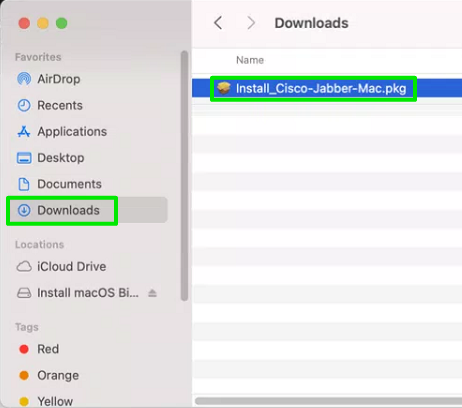Sort by the Name column header

(x=250, y=60)
